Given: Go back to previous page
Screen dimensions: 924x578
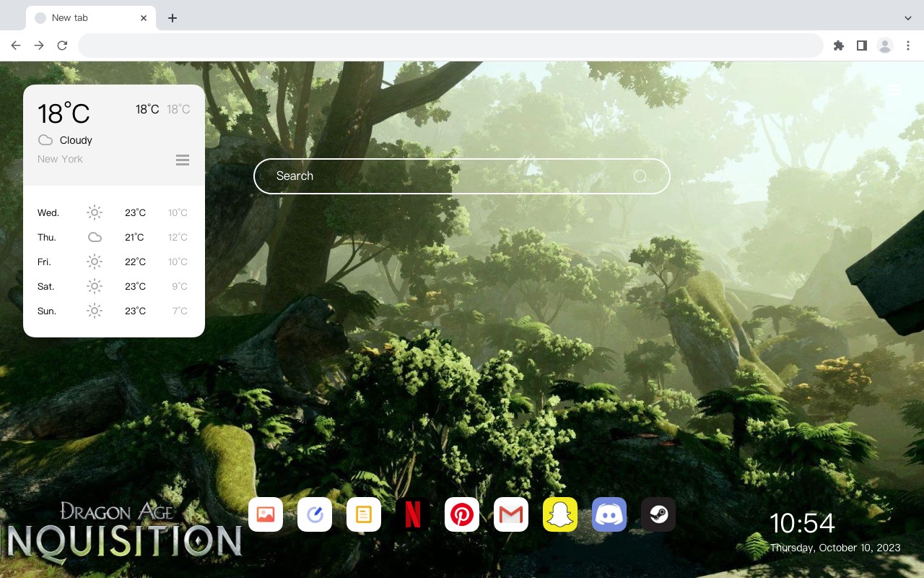Looking at the screenshot, I should [16, 46].
